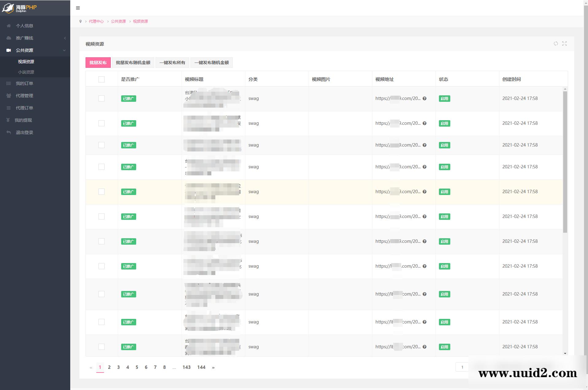Screen dimensions: 588x390
Task: Click the DolphinPHP logo
Action: [20, 8]
